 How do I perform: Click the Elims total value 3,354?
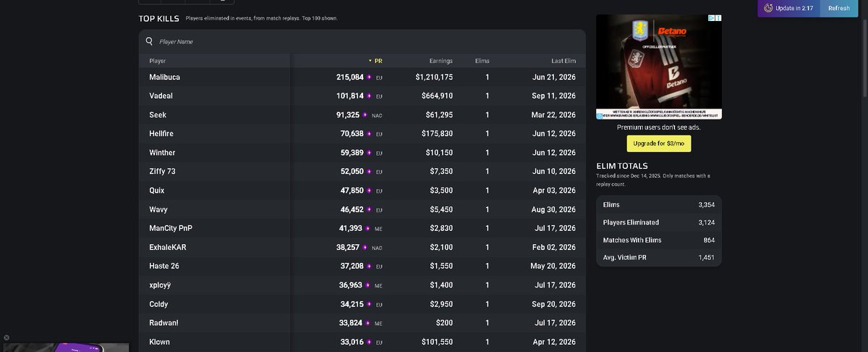point(706,205)
